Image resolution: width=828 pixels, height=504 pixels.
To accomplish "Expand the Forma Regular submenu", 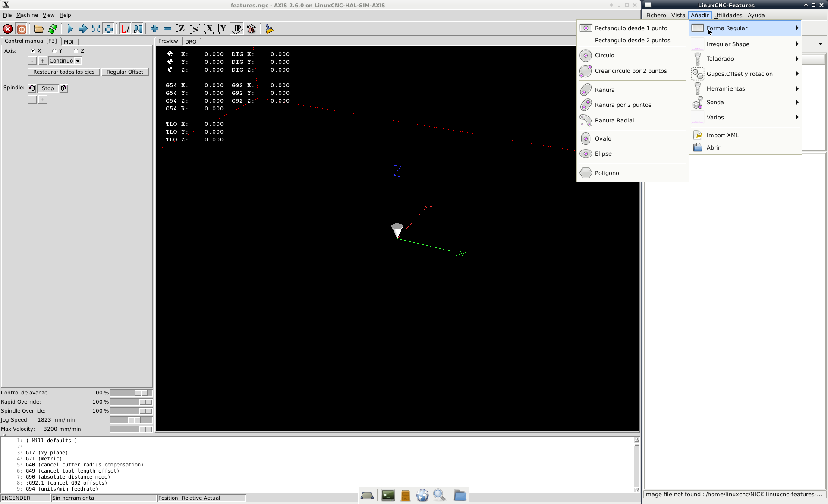I will [x=745, y=28].
